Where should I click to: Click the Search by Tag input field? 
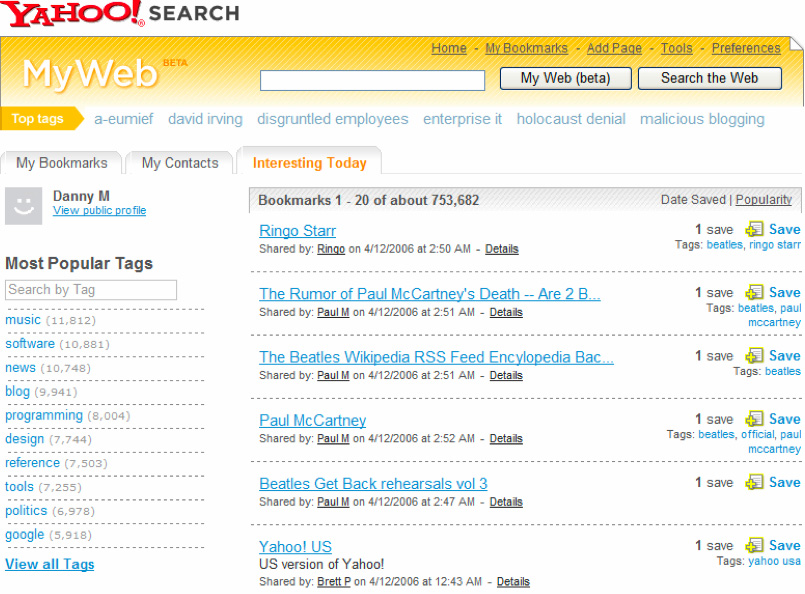91,290
